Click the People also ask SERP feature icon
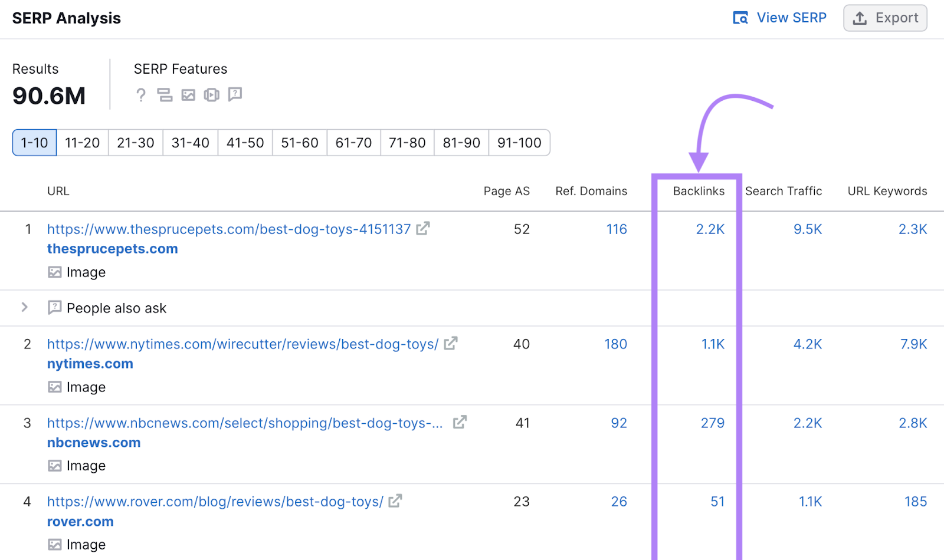The height and width of the screenshot is (560, 944). click(235, 95)
